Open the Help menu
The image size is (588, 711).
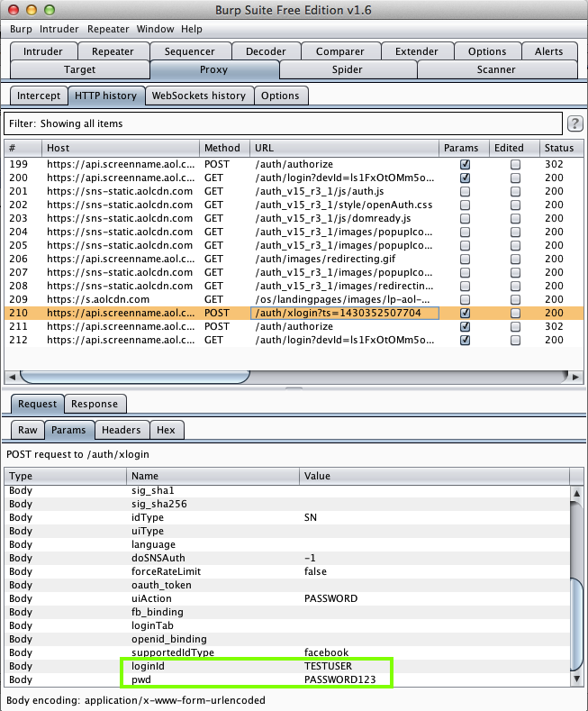point(192,29)
